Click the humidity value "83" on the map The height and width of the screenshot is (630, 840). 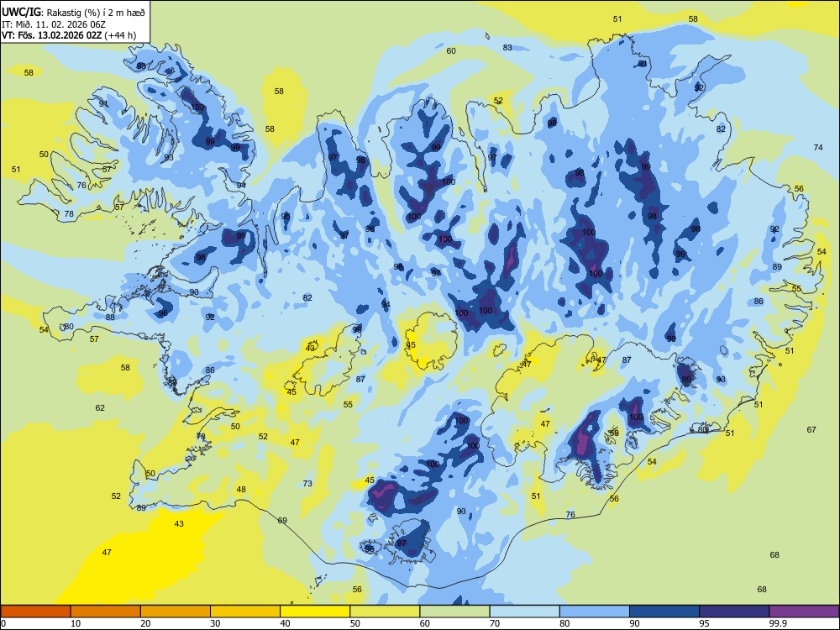coord(507,47)
